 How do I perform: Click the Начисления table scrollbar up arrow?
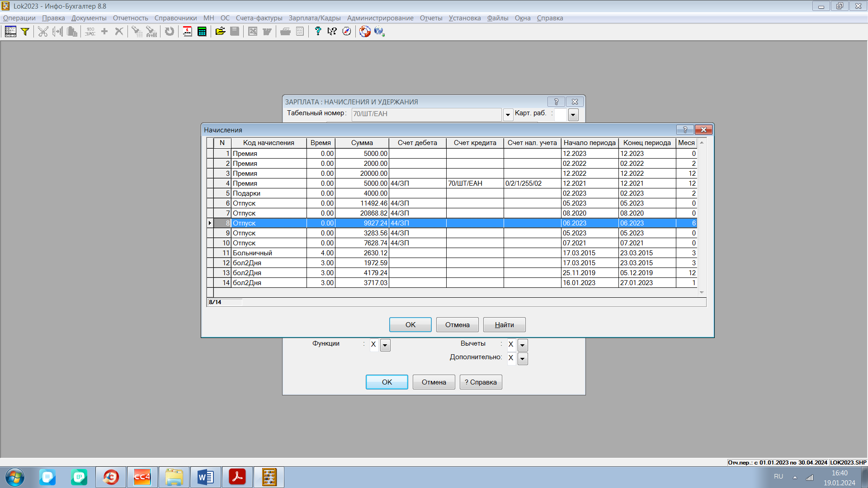[702, 143]
